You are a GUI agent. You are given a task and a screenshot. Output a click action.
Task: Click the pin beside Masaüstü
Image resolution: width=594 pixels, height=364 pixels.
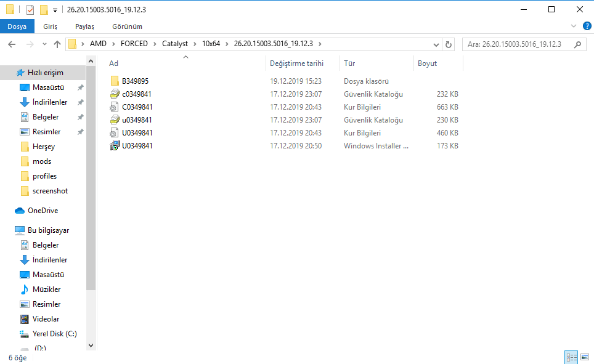[80, 87]
